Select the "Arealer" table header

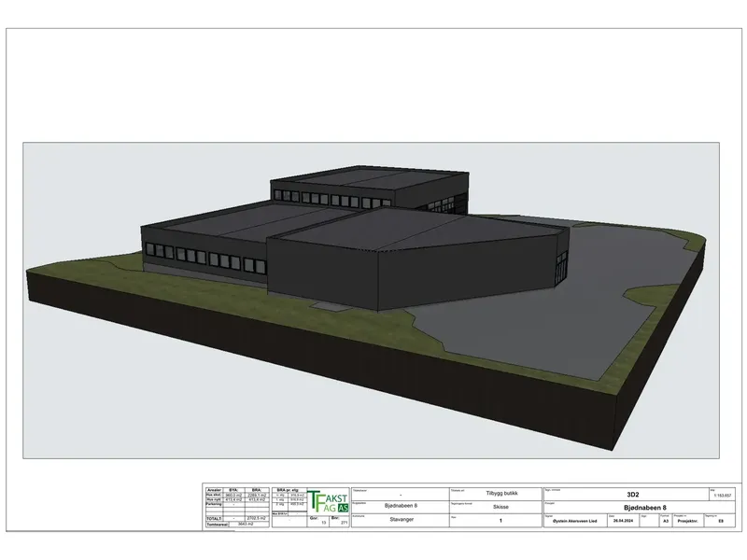(x=215, y=490)
